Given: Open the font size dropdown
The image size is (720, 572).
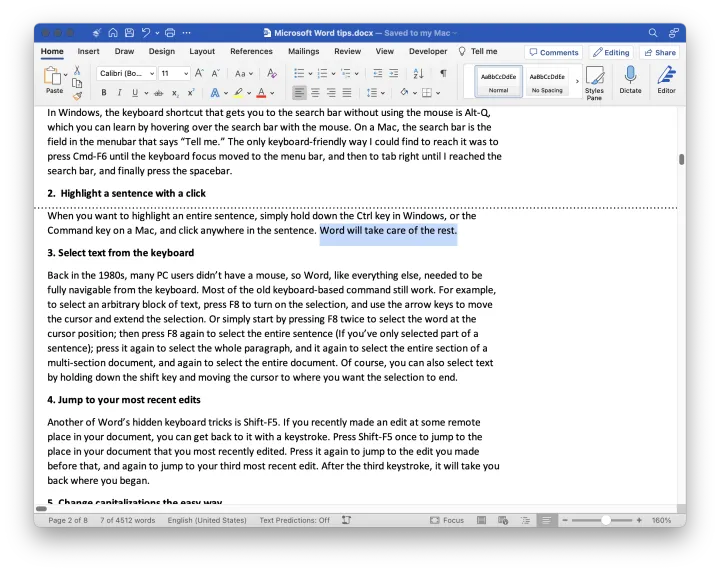Looking at the screenshot, I should pos(174,73).
